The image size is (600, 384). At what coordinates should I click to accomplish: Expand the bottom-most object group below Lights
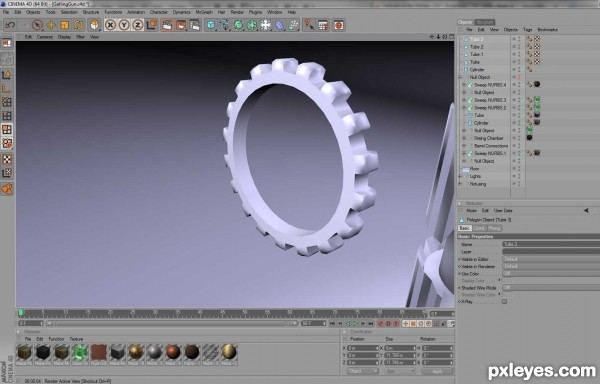[x=460, y=184]
